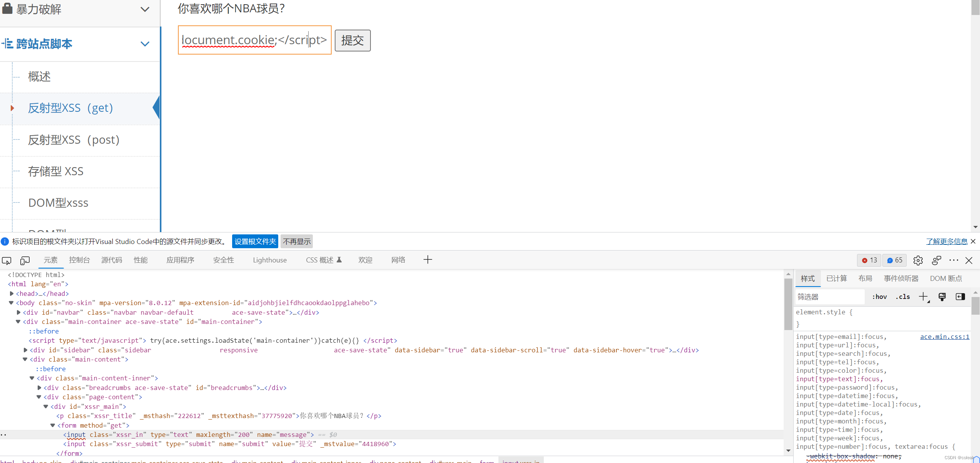Select the 布局 pane tab
This screenshot has height=463, width=980.
point(865,278)
